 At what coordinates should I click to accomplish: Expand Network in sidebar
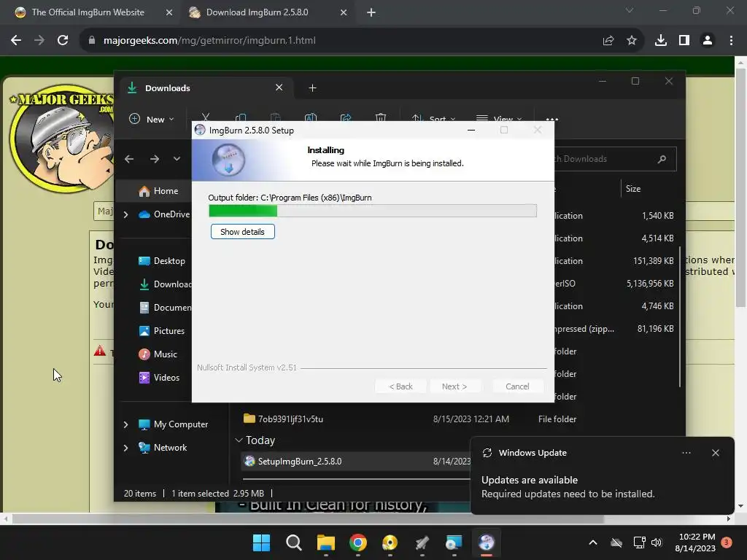(125, 448)
